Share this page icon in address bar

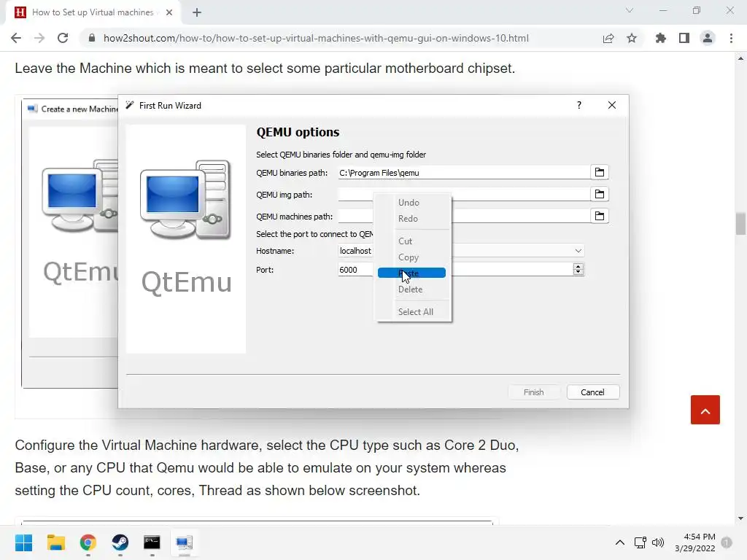coord(608,38)
